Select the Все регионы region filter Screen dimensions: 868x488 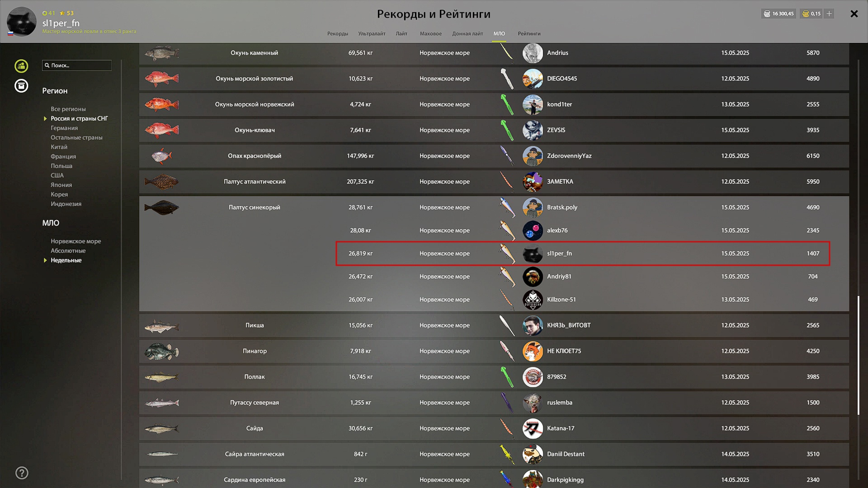click(68, 109)
